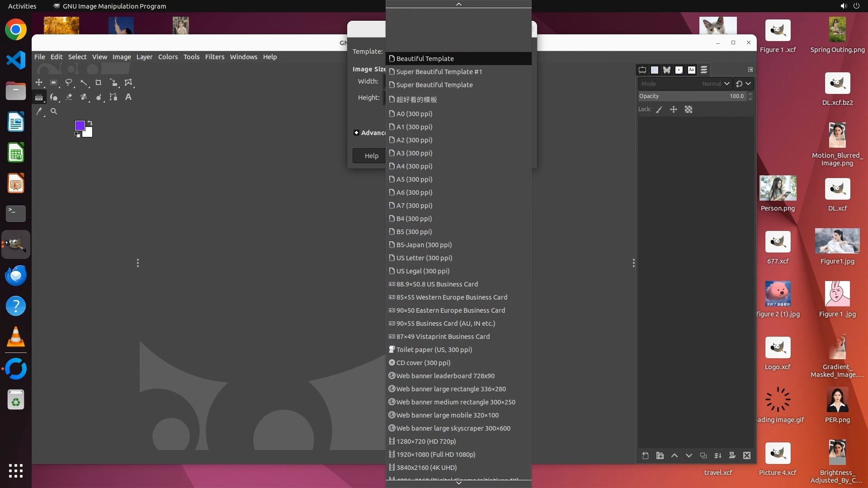Click the purple foreground color swatch

coord(80,125)
